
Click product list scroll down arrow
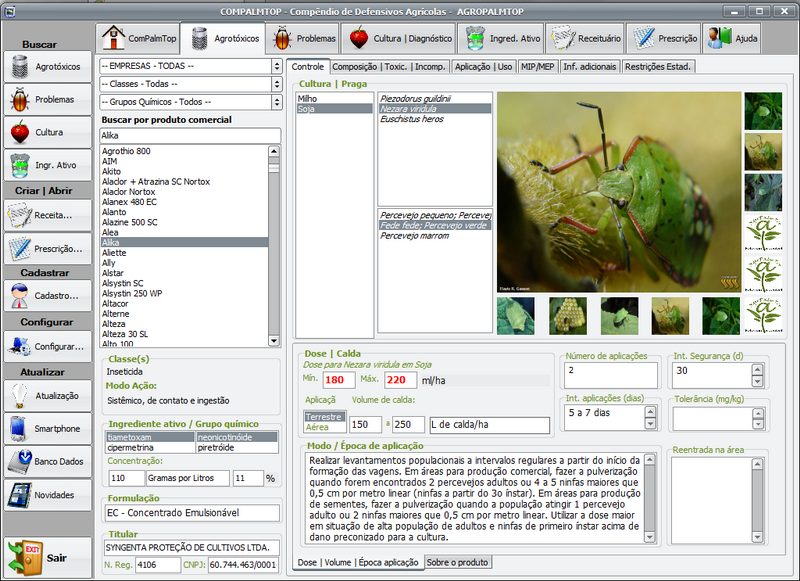(274, 341)
